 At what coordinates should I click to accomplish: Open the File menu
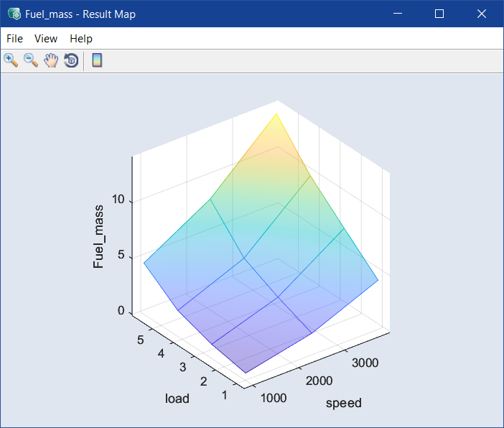14,39
